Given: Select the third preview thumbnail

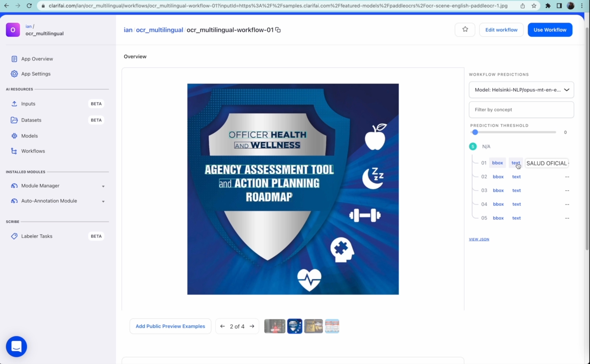Looking at the screenshot, I should (x=313, y=326).
